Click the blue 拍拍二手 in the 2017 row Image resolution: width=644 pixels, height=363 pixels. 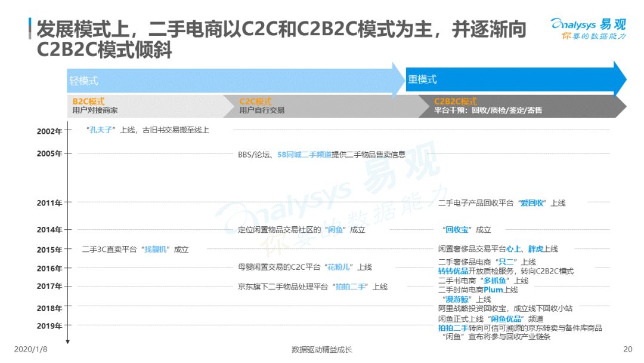[351, 287]
